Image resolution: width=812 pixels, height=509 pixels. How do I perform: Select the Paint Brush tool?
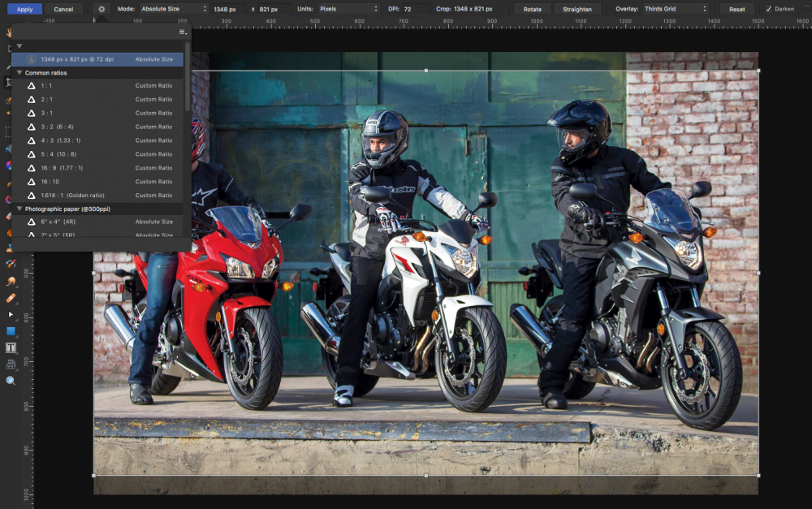(x=11, y=184)
